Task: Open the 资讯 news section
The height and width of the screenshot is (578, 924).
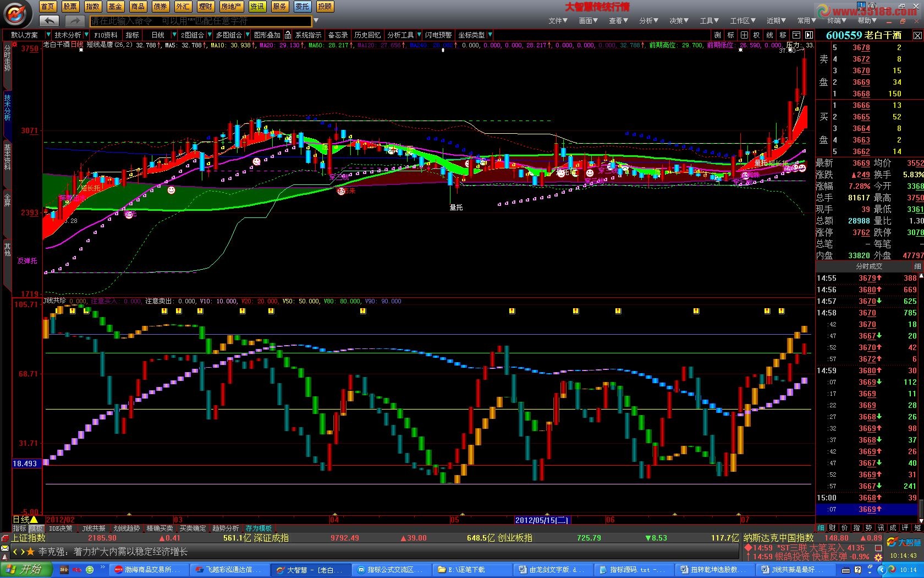Action: tap(257, 7)
